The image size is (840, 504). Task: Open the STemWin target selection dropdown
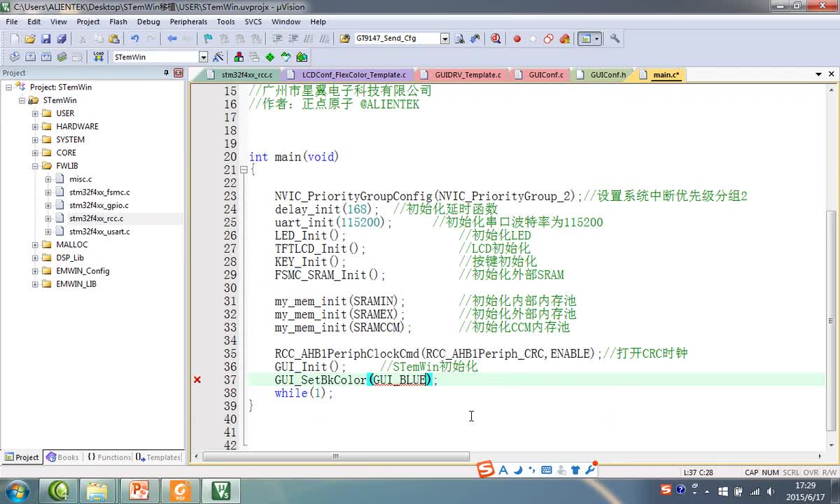[x=203, y=57]
